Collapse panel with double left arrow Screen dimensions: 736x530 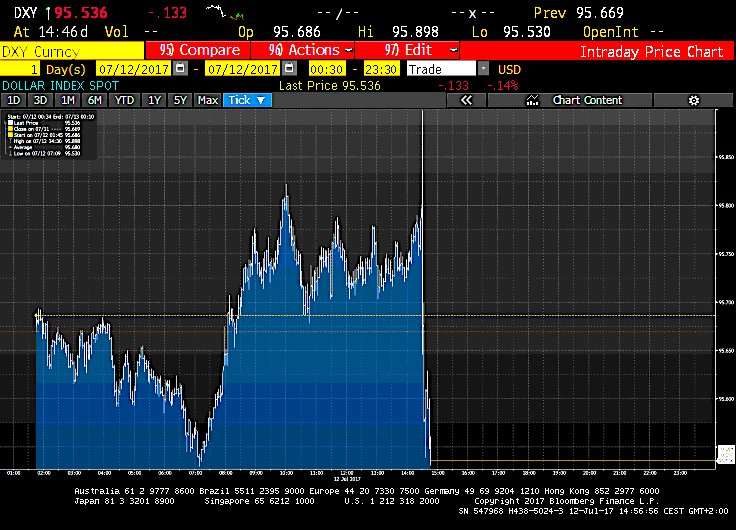tap(466, 100)
